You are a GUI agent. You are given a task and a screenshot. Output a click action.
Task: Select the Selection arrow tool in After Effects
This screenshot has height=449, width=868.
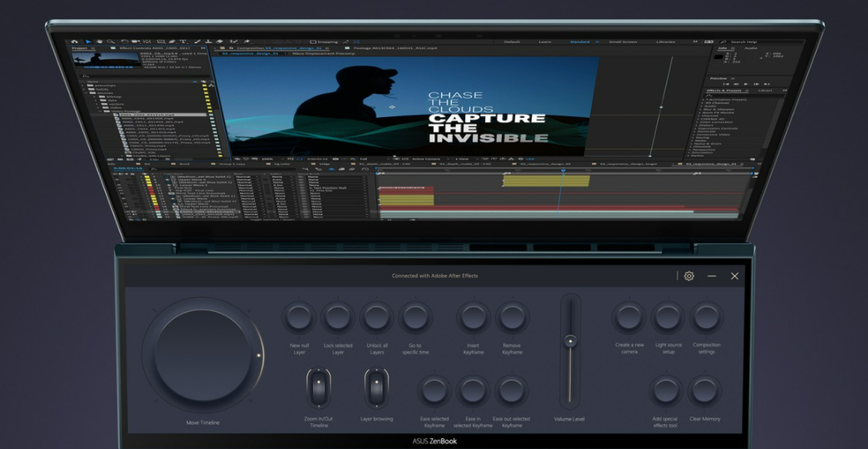point(90,41)
